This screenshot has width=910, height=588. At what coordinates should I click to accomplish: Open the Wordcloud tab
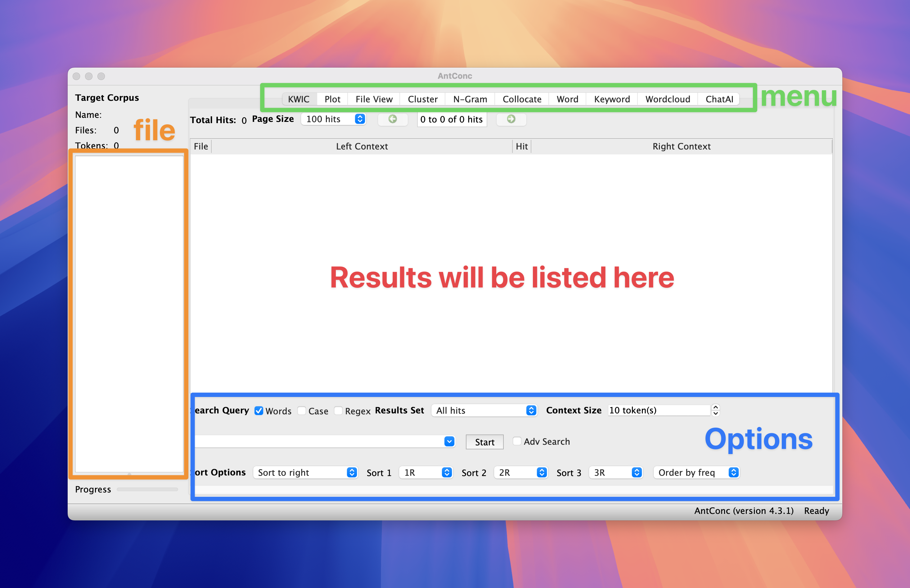click(x=667, y=99)
